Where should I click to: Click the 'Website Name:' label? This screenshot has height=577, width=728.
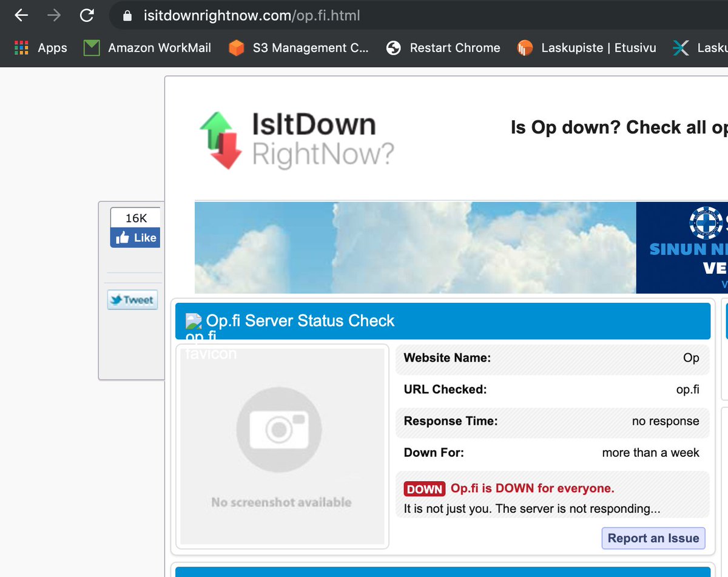point(447,358)
